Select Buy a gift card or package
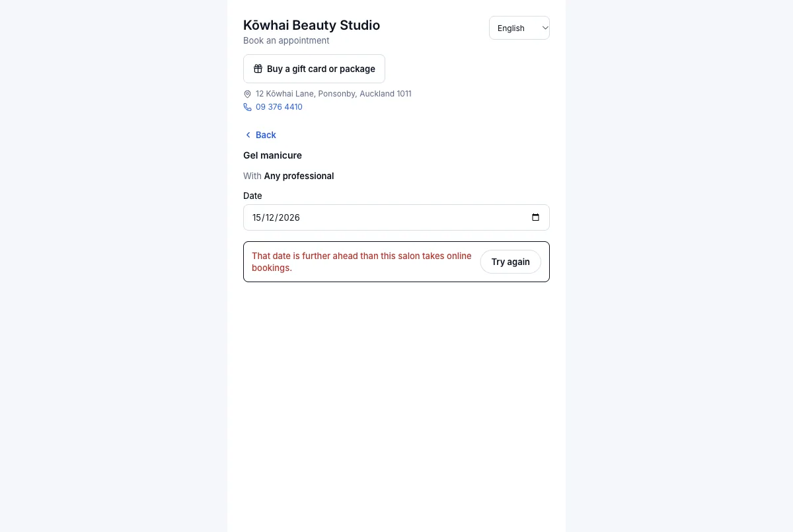Image resolution: width=793 pixels, height=532 pixels. [314, 69]
